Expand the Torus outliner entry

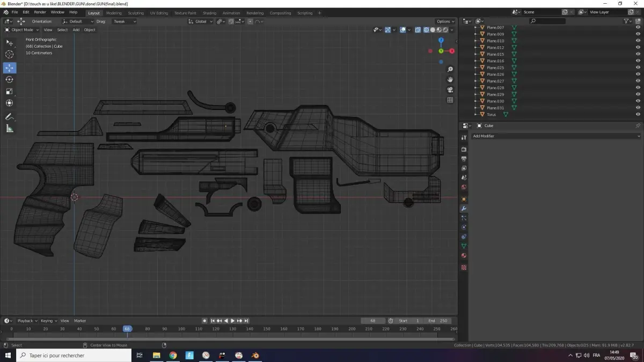point(475,115)
